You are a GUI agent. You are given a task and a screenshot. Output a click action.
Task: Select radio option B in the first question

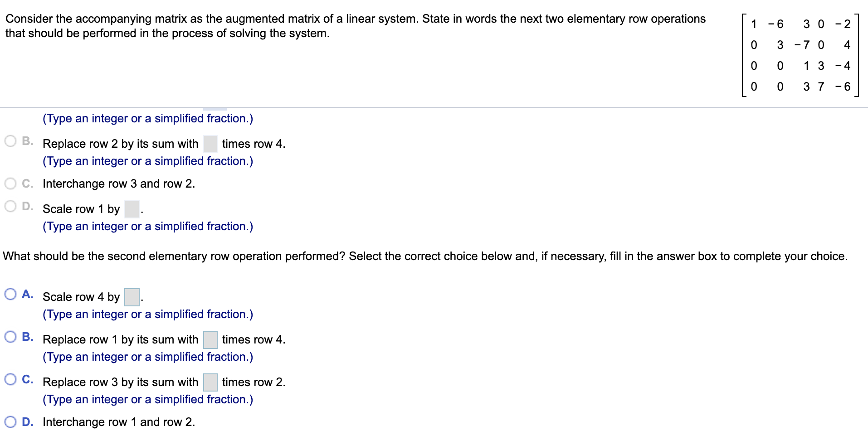click(x=10, y=140)
